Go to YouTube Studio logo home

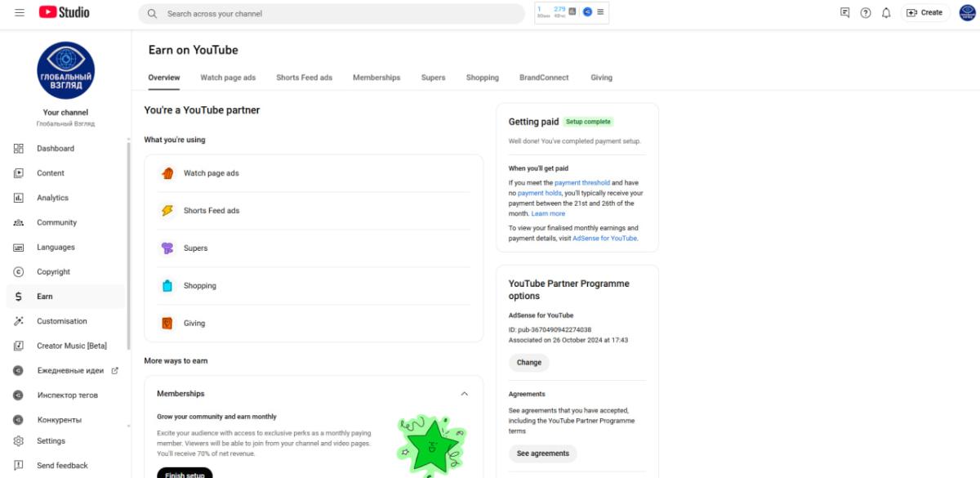tap(65, 12)
